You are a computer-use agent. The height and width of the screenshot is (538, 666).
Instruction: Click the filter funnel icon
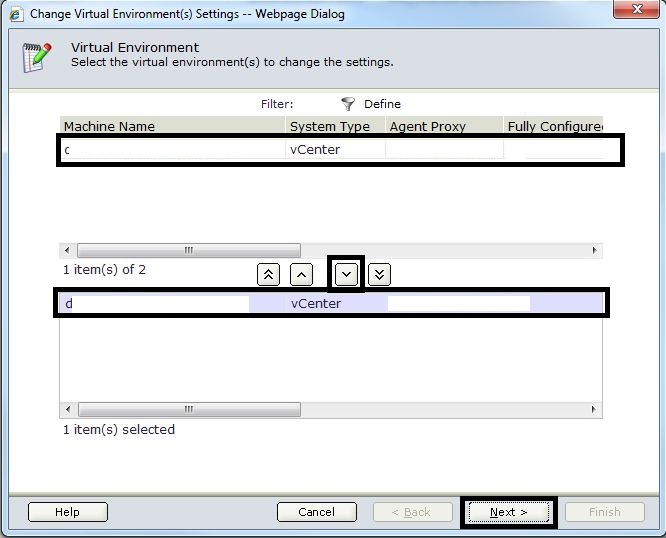coord(348,104)
